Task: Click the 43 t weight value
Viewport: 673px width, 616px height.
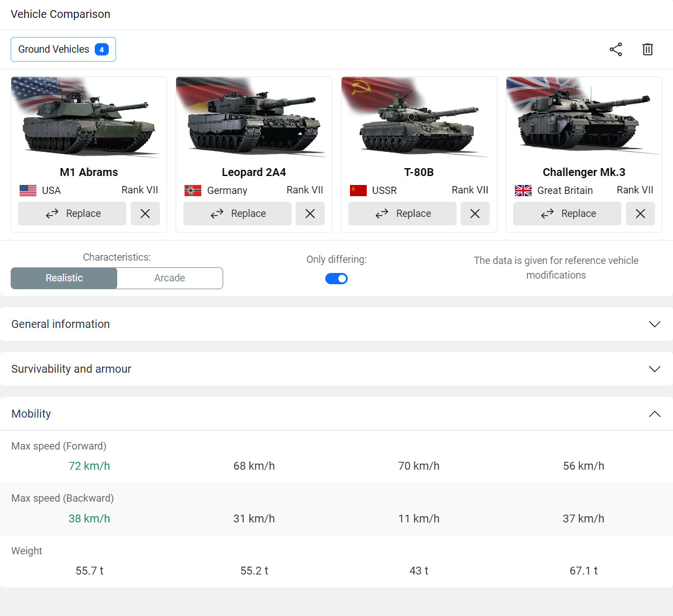Action: (x=419, y=571)
